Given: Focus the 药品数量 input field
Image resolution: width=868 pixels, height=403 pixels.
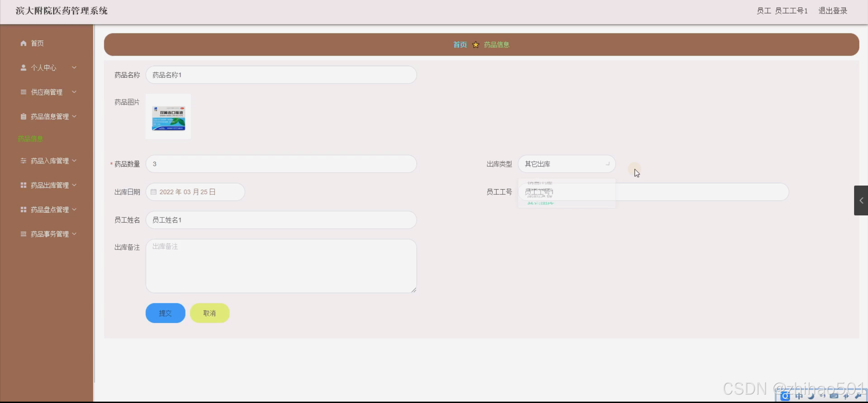Looking at the screenshot, I should coord(281,164).
